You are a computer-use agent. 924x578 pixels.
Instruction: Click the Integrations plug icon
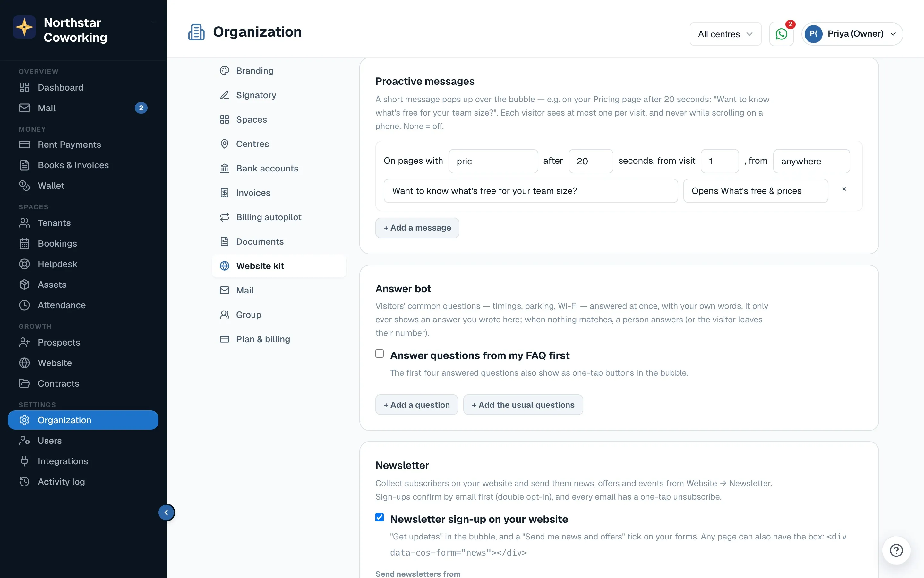[x=24, y=461]
